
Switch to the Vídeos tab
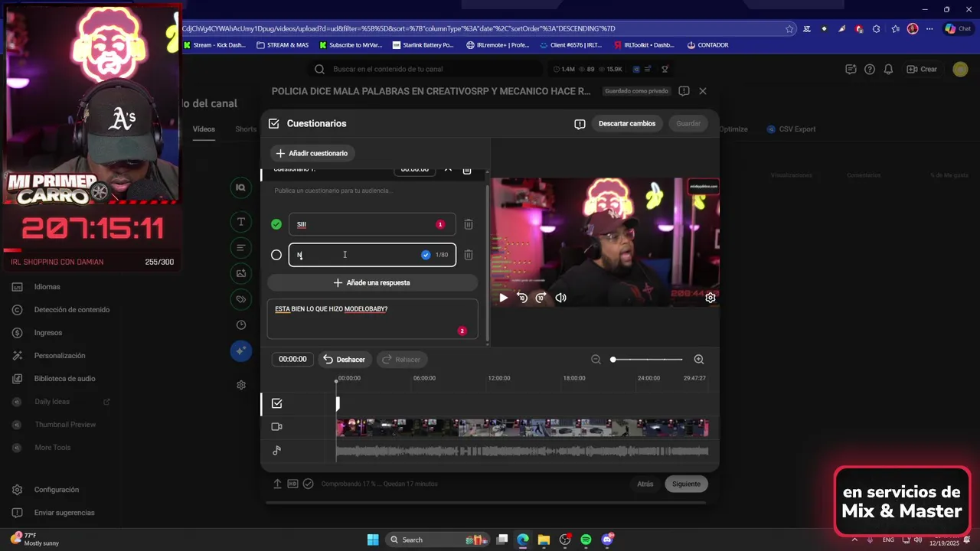204,129
